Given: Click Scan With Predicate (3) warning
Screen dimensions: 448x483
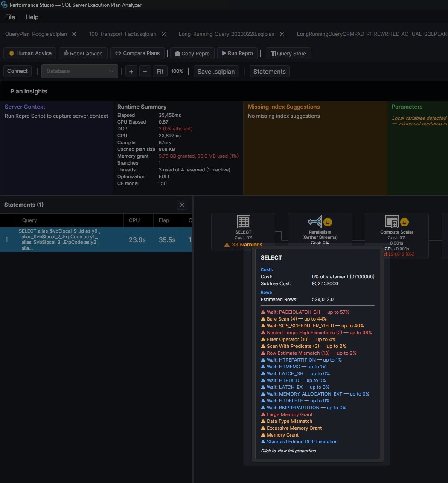Looking at the screenshot, I should tap(303, 346).
